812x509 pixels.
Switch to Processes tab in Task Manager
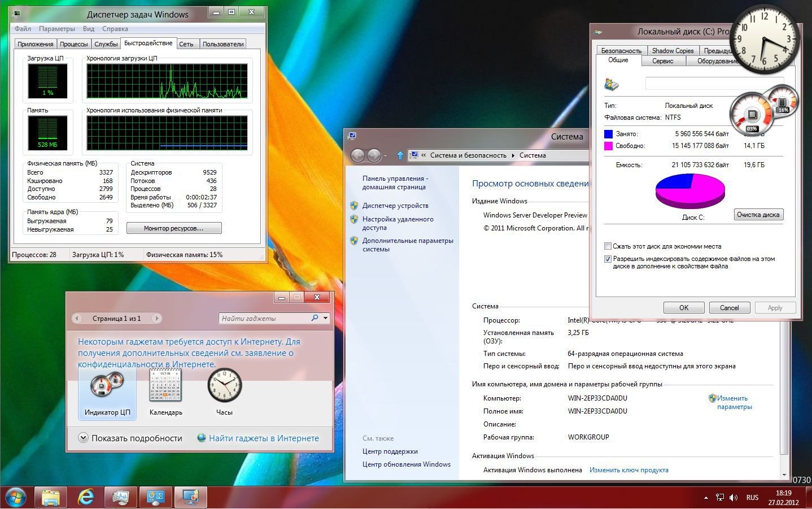(74, 44)
